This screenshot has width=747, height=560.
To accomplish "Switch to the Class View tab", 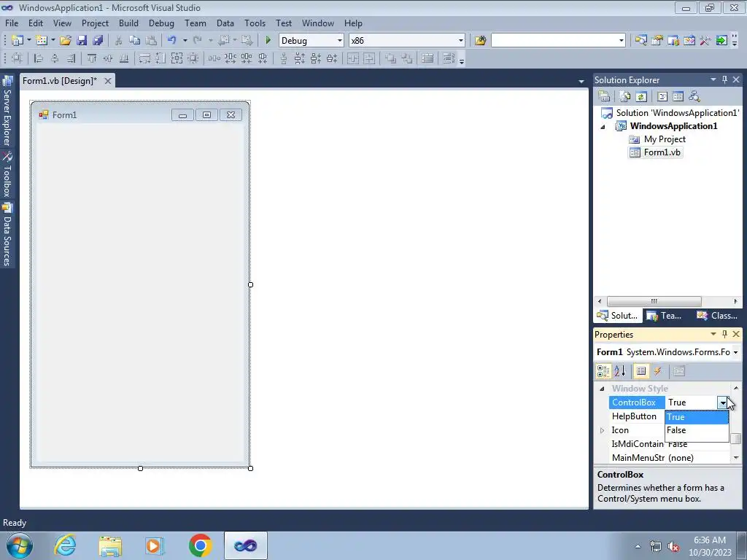I will [717, 315].
